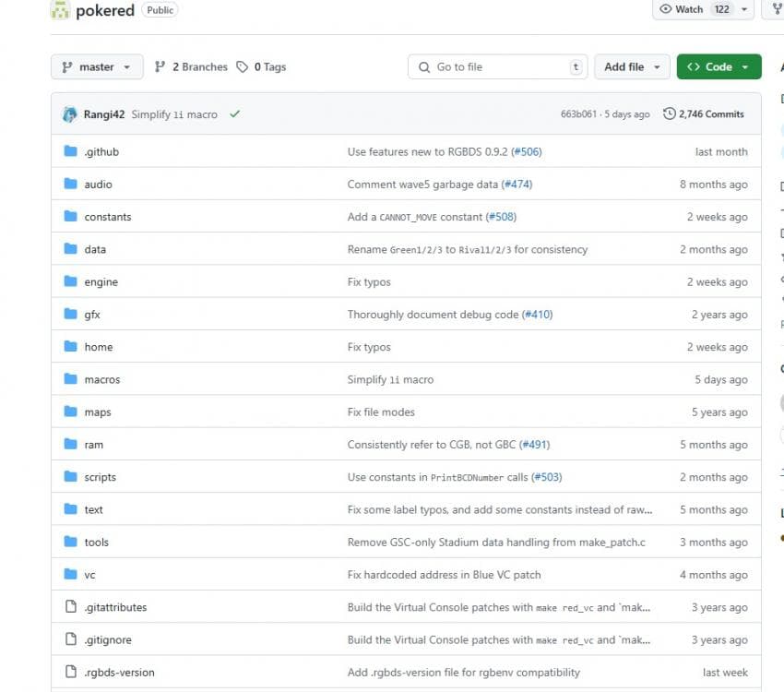
Task: Open the Watch options dropdown arrow
Action: click(x=744, y=9)
